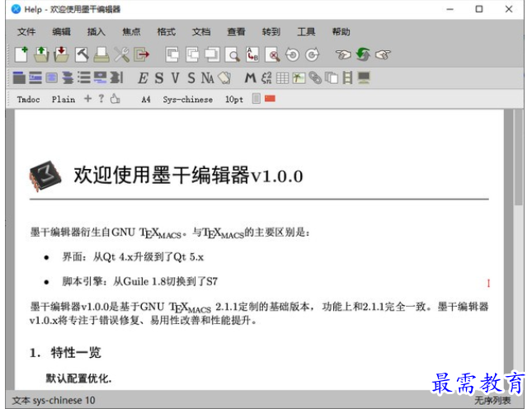The width and height of the screenshot is (532, 409).
Task: Create a new document with toolbar icon
Action: tap(21, 54)
